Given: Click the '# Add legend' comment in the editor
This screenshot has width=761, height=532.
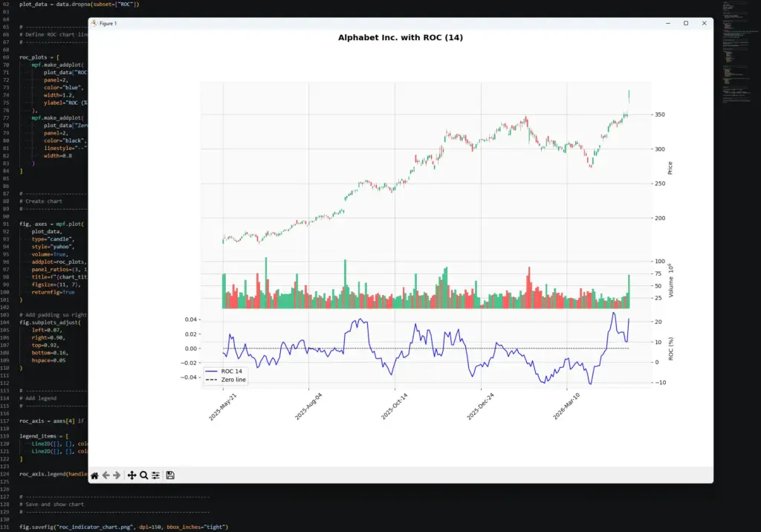Looking at the screenshot, I should [38, 398].
